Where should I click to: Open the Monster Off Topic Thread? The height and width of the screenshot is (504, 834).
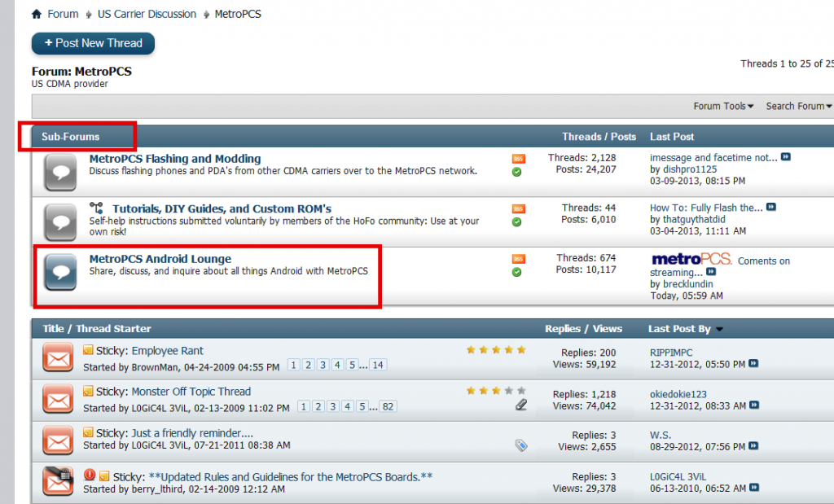click(191, 392)
